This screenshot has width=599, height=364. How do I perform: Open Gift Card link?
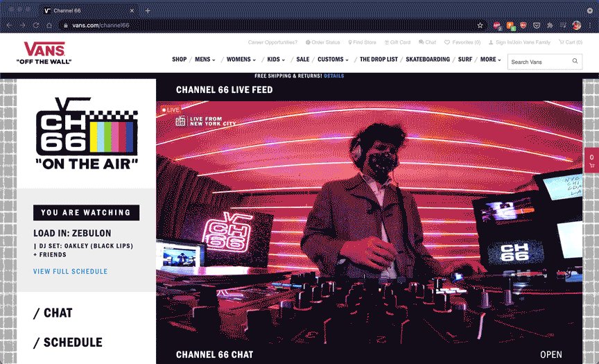click(x=397, y=42)
